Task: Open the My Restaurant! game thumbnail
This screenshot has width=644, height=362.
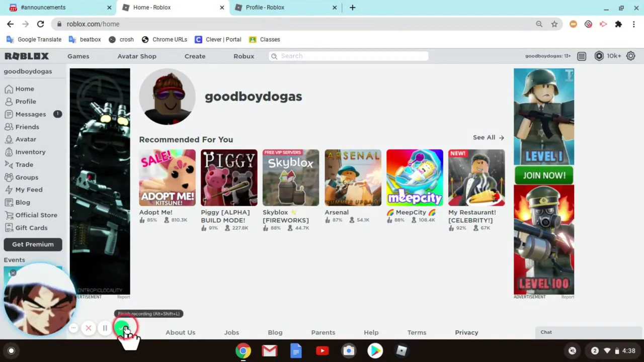Action: (x=476, y=177)
